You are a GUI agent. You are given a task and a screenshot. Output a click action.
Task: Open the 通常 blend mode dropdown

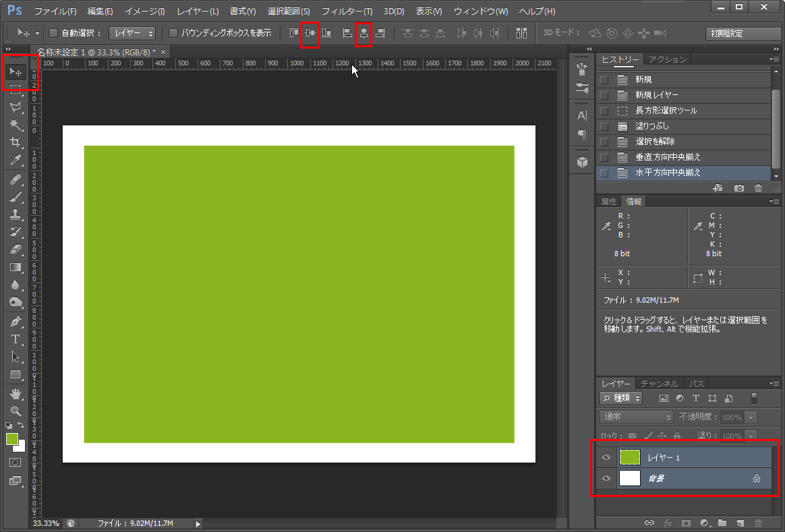[x=637, y=417]
